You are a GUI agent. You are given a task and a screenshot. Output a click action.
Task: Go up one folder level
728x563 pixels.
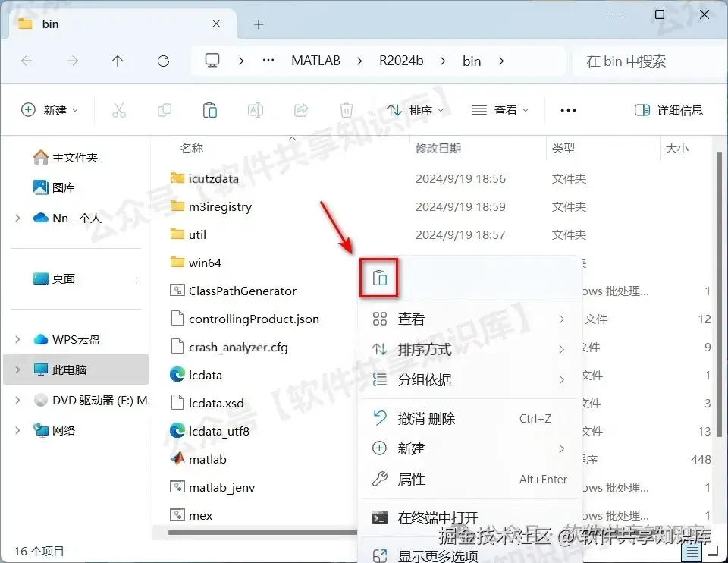pyautogui.click(x=118, y=61)
